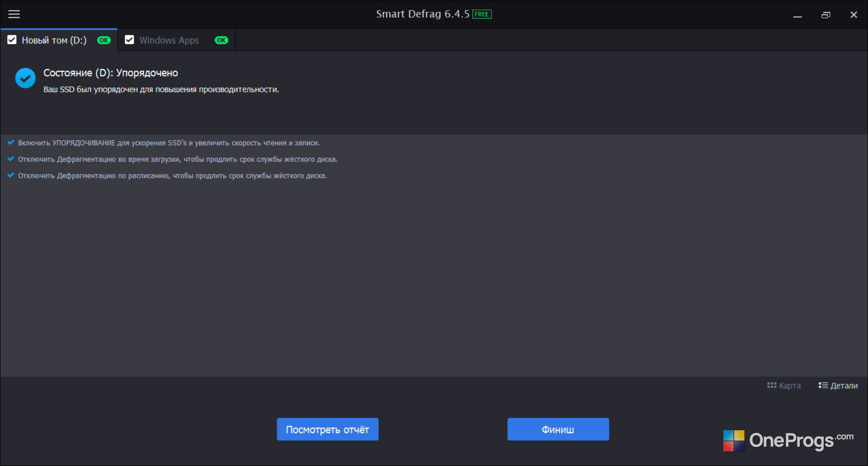
Task: Click the 'Включить УПОРЯДОЧИВАНИЕ' detail line
Action: pos(169,143)
